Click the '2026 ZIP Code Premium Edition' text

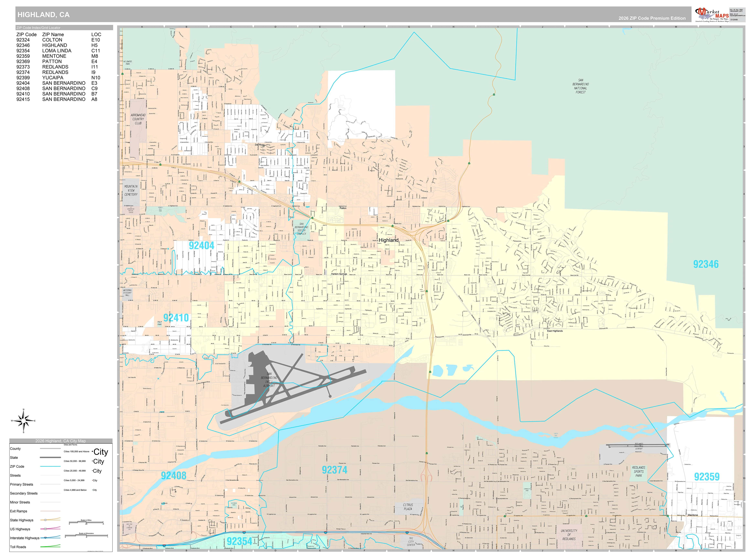652,18
